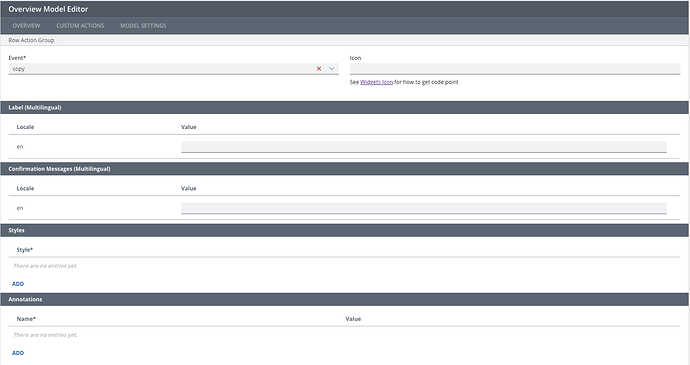This screenshot has width=690, height=365.
Task: Add a new Styles entry
Action: [18, 284]
